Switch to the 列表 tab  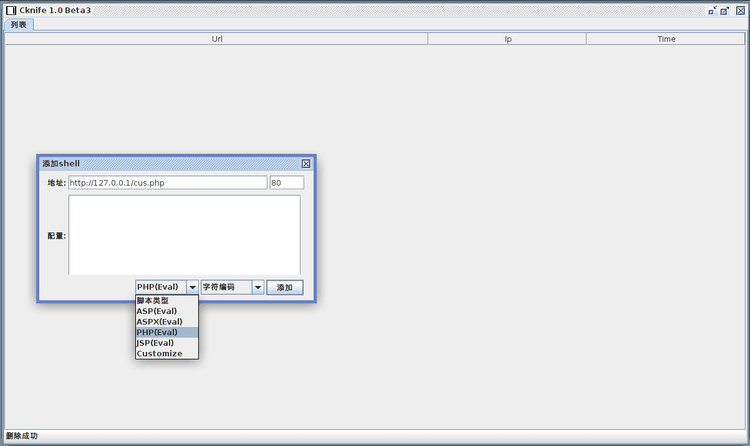[x=19, y=25]
